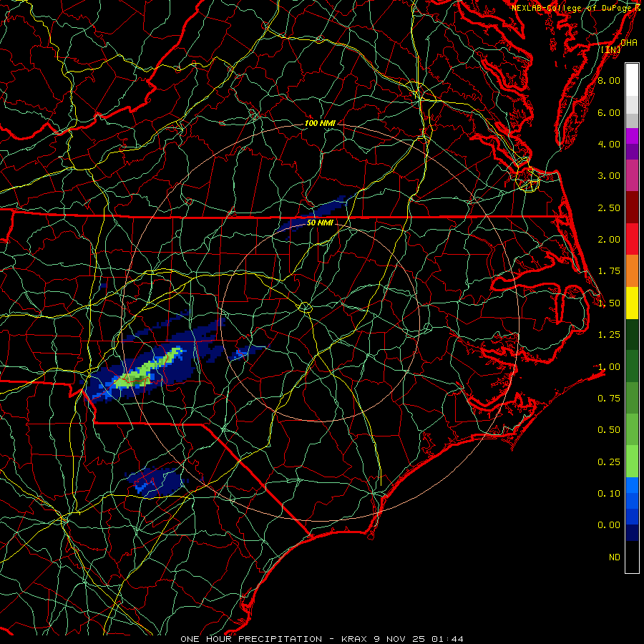Click the 4.00 legend value

(x=609, y=144)
